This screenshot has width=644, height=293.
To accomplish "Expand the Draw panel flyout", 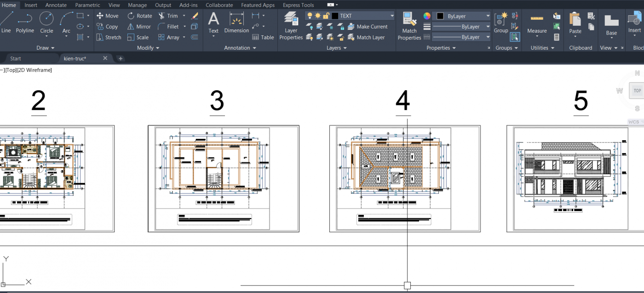I will (46, 48).
